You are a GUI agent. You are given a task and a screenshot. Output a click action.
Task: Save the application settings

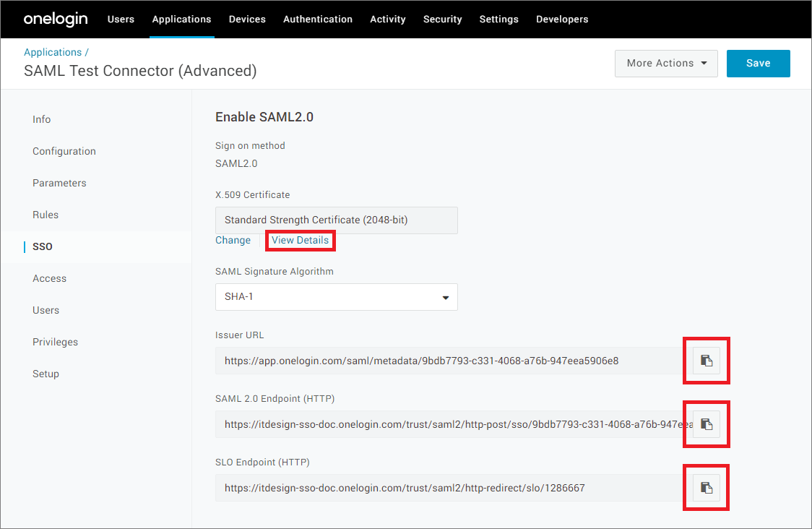tap(758, 64)
